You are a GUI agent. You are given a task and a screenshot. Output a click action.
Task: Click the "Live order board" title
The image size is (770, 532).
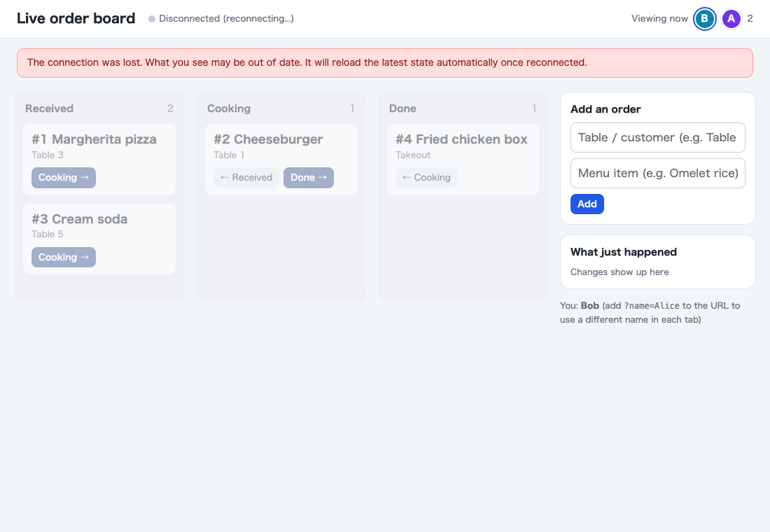(x=76, y=19)
